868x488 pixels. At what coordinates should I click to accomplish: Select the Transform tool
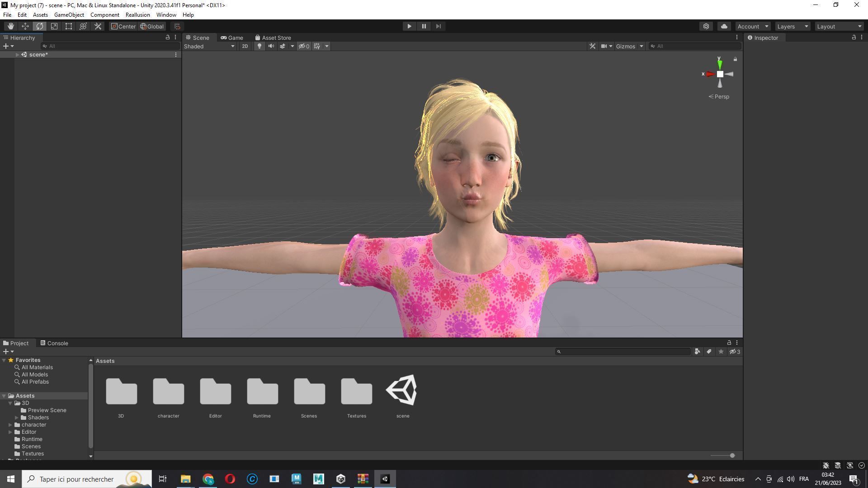pos(83,26)
